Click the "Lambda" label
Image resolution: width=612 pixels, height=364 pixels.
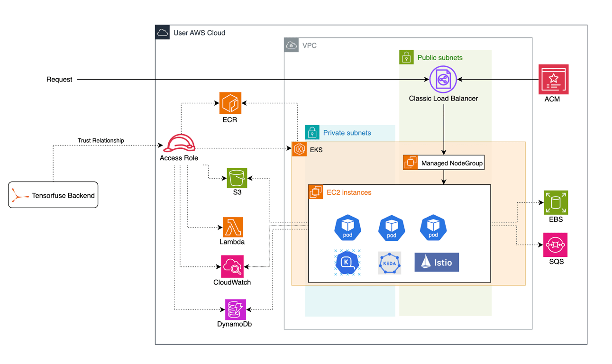tap(232, 242)
